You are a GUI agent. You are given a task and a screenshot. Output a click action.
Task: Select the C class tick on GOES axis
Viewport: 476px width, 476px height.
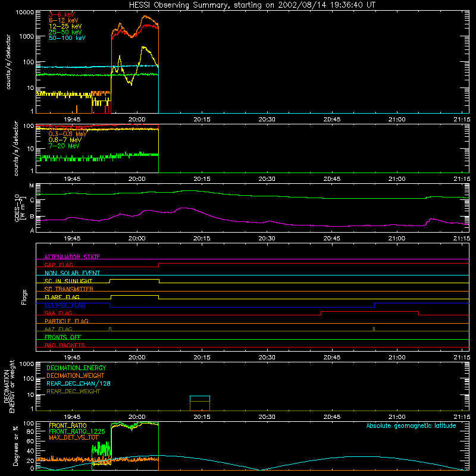click(x=32, y=200)
